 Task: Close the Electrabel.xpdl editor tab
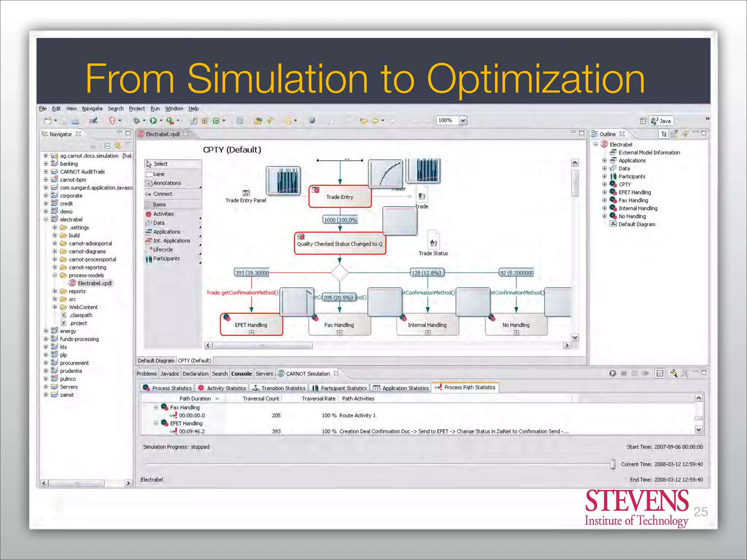186,134
